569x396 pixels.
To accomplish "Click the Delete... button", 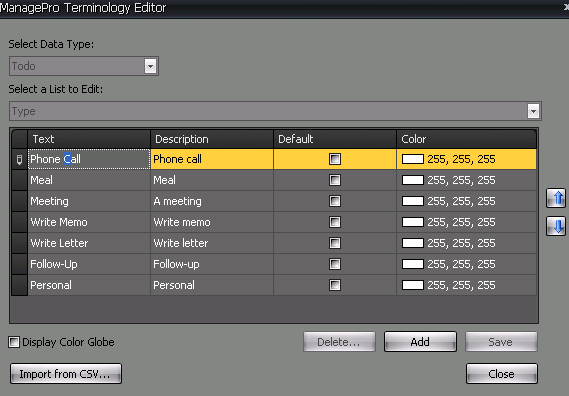I will [339, 342].
